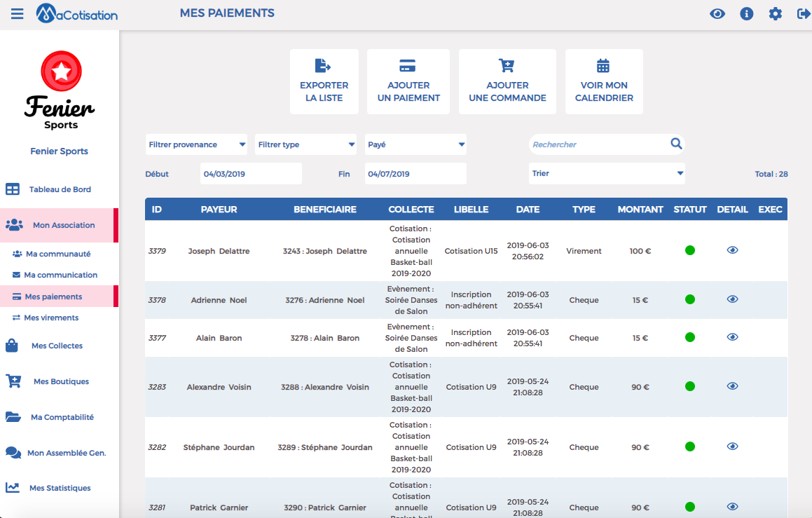View details of payment 3281
Image resolution: width=812 pixels, height=518 pixels.
(732, 507)
